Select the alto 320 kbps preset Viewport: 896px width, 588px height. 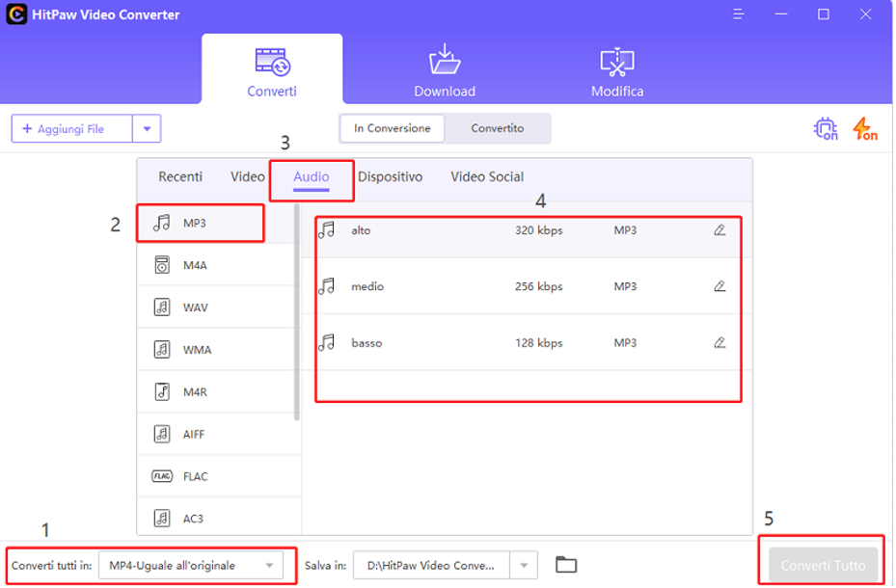528,230
